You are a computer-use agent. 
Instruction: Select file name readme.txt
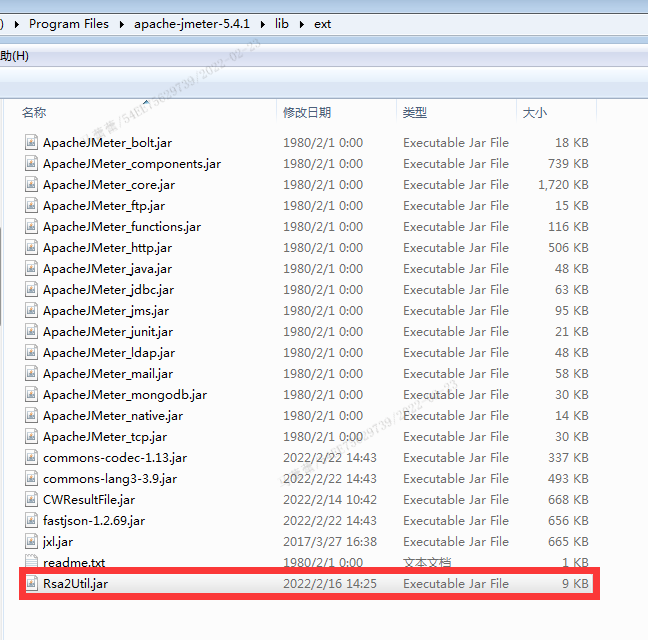[74, 562]
